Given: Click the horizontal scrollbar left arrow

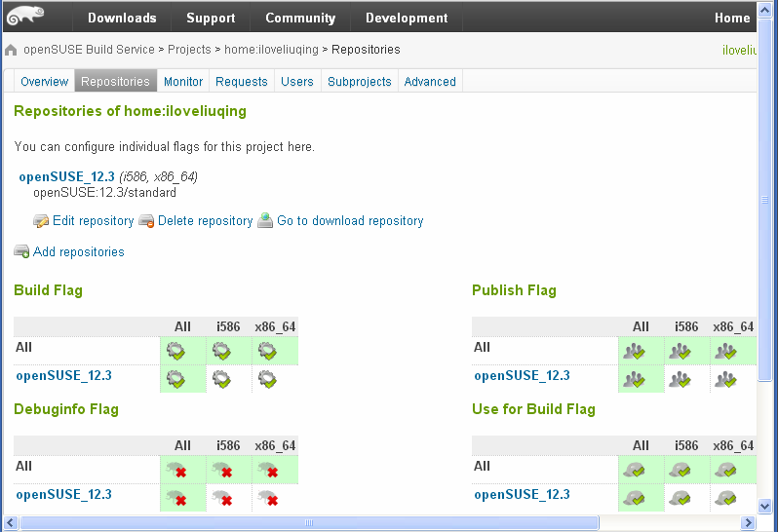Looking at the screenshot, I should click(x=11, y=522).
